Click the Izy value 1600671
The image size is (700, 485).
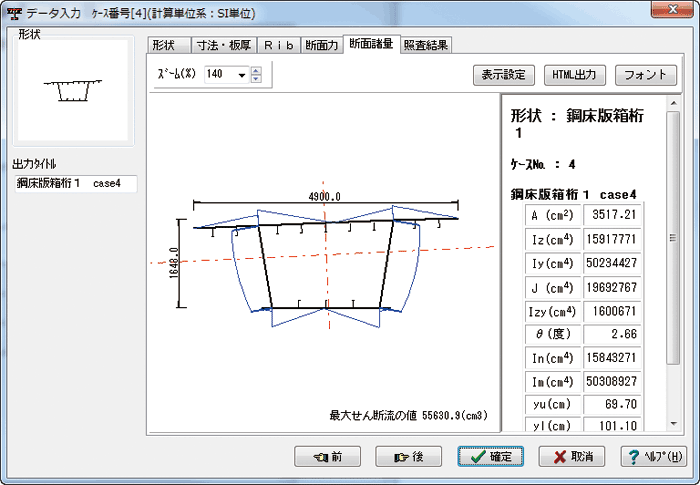coord(612,311)
